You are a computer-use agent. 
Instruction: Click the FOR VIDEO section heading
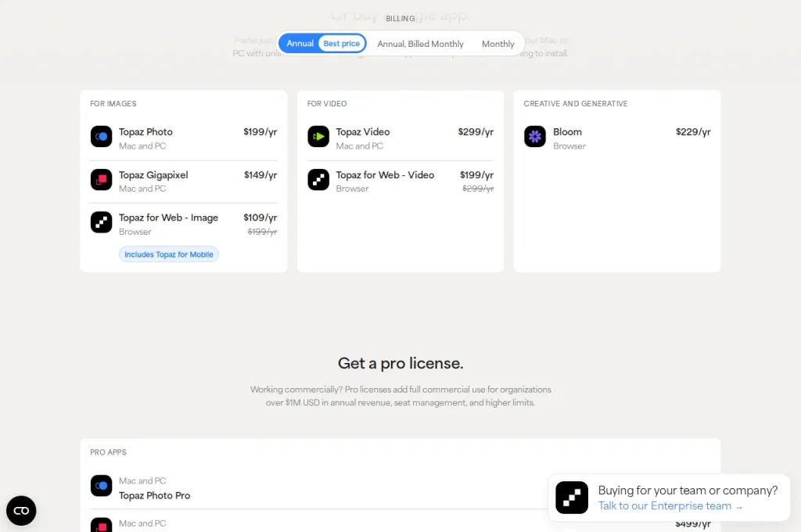tap(327, 104)
